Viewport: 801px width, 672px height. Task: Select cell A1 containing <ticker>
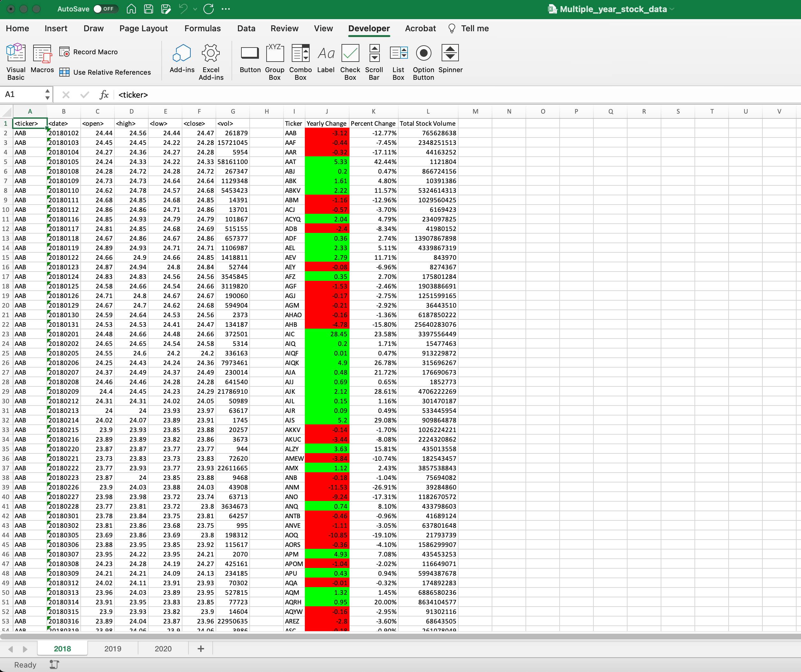click(30, 123)
